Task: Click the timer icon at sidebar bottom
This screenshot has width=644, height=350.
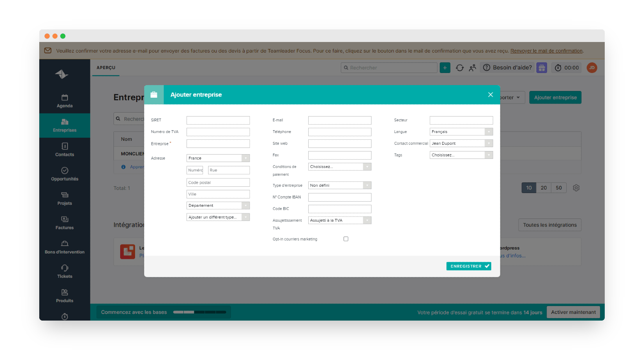Action: pos(65,316)
